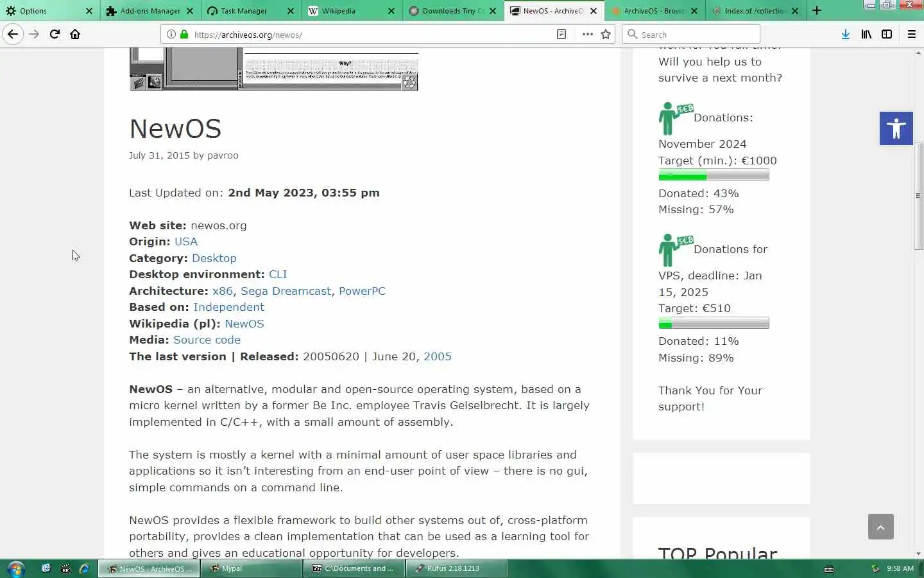Open the Independent based-on link
This screenshot has width=924, height=578.
(x=228, y=307)
